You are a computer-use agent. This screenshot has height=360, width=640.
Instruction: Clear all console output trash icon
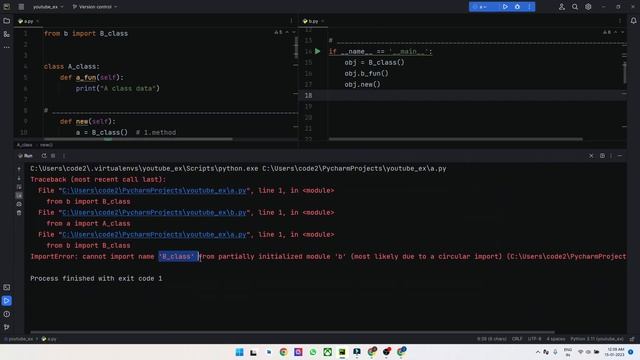(x=19, y=213)
